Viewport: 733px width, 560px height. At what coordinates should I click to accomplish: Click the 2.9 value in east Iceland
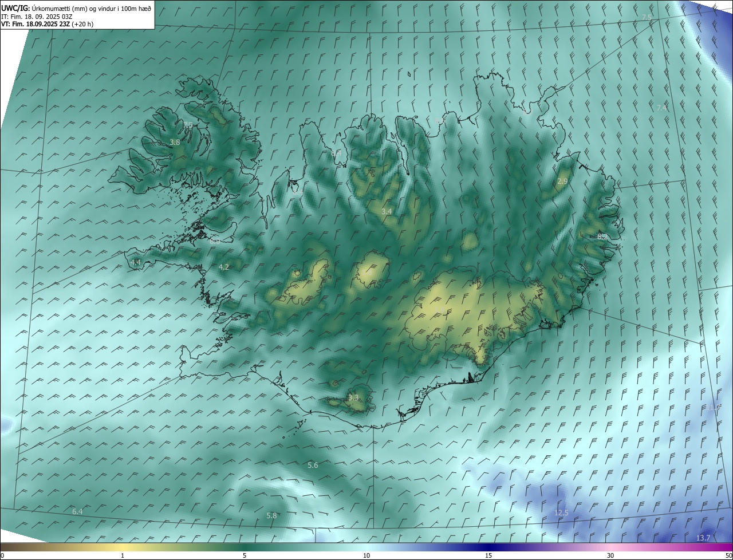tap(562, 181)
